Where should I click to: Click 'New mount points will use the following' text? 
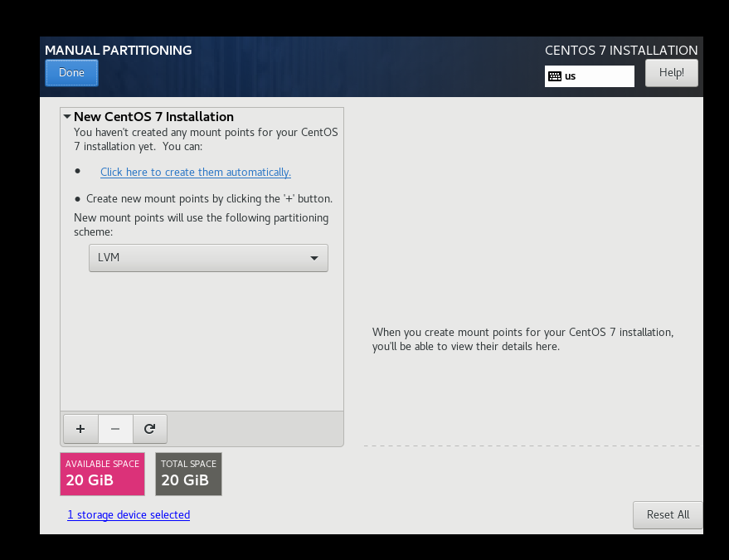point(202,225)
